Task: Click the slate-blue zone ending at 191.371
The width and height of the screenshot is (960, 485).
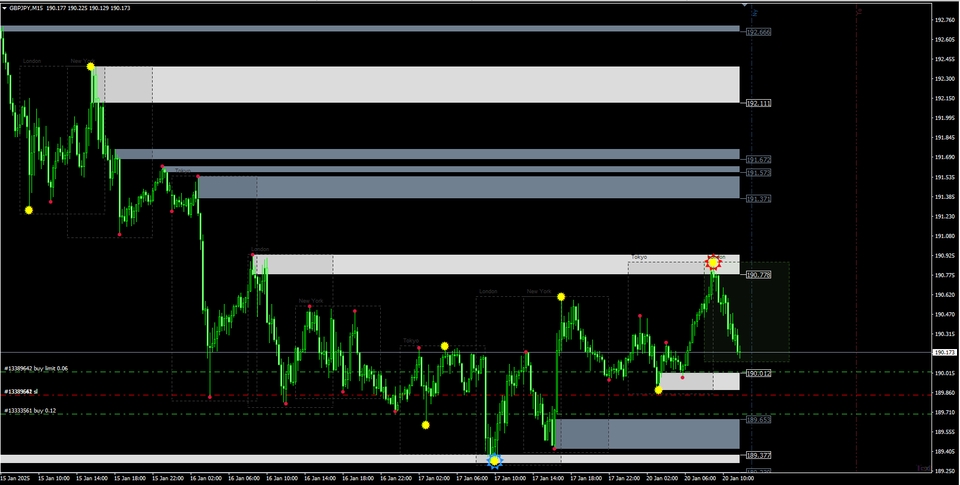Action: pyautogui.click(x=468, y=187)
